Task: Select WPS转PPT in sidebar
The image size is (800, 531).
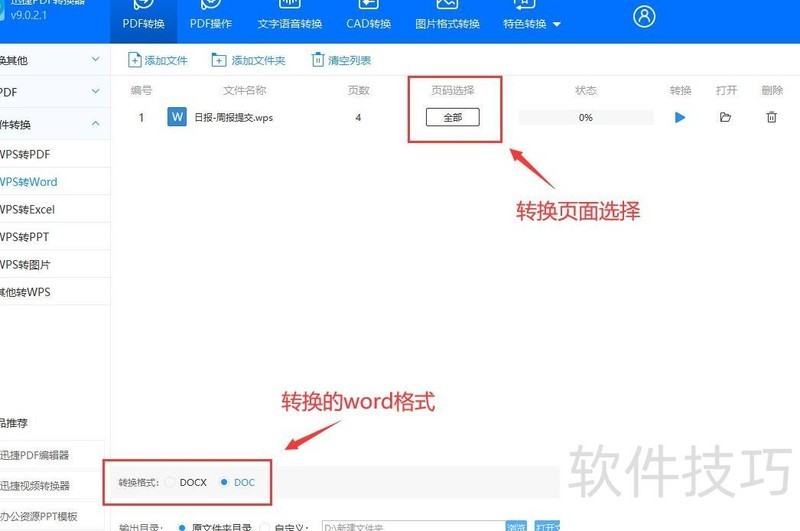Action: [55, 237]
